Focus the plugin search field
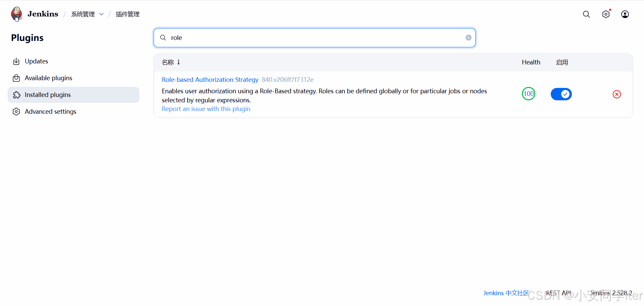The image size is (644, 306). [315, 38]
